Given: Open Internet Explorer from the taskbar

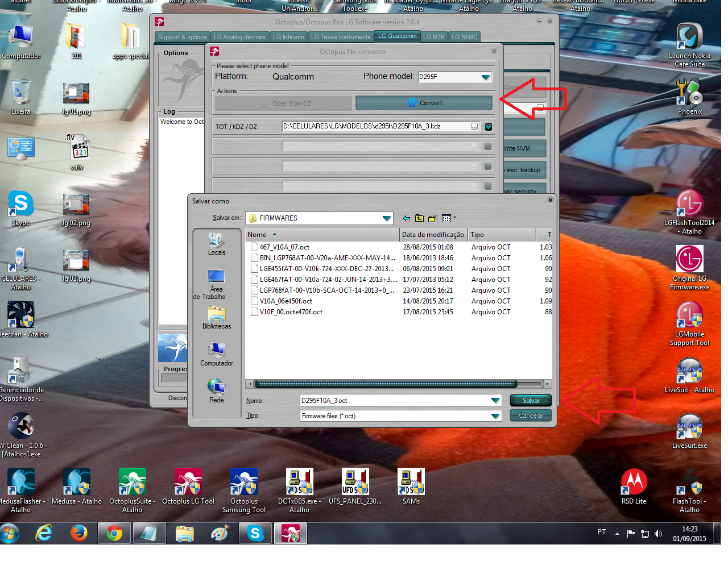Looking at the screenshot, I should [x=44, y=533].
